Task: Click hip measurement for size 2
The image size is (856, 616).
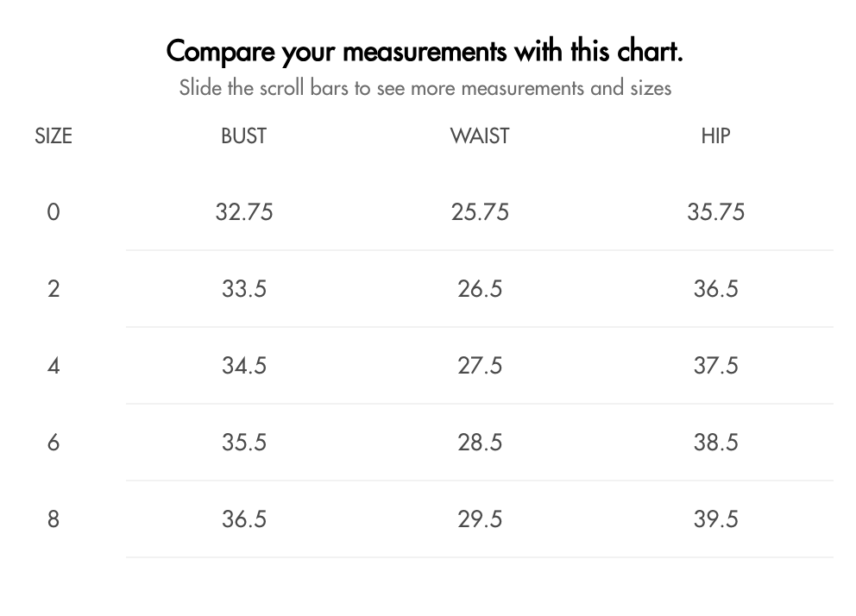Action: (715, 289)
